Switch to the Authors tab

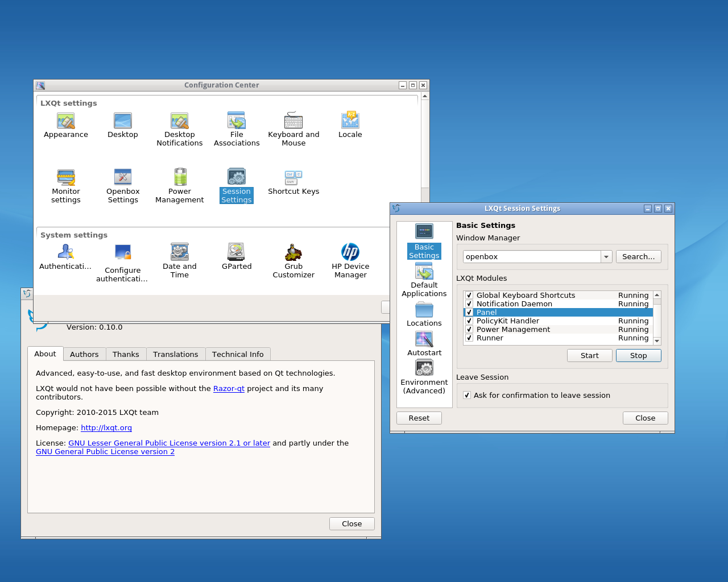click(84, 354)
